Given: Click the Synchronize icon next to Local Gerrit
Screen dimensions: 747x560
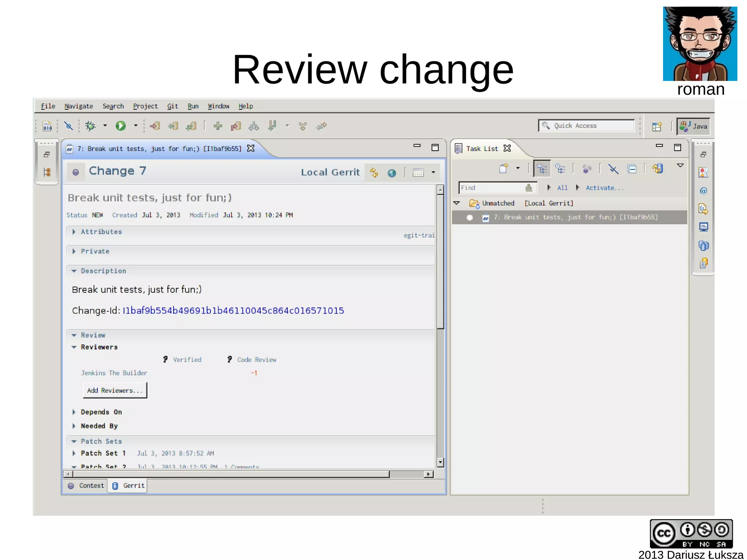Looking at the screenshot, I should [x=374, y=173].
